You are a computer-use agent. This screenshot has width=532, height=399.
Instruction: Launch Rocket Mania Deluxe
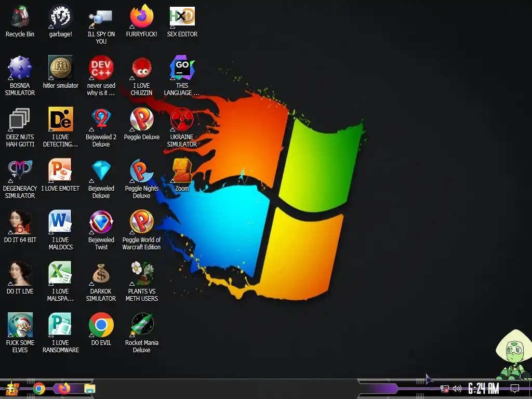tap(141, 325)
